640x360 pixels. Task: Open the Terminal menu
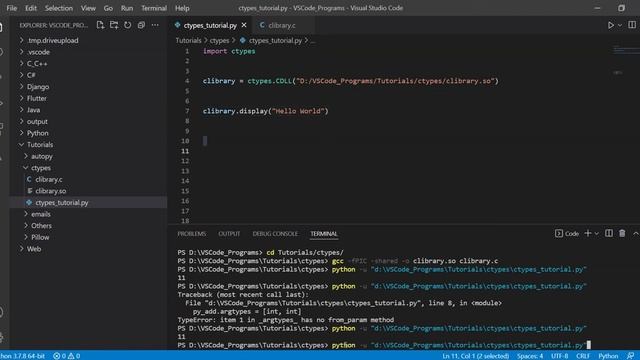[x=154, y=8]
